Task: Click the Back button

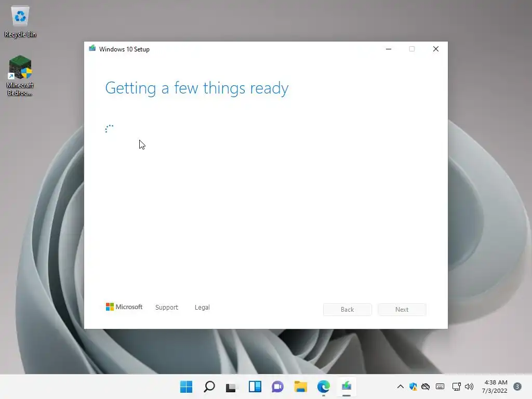Action: click(x=348, y=310)
